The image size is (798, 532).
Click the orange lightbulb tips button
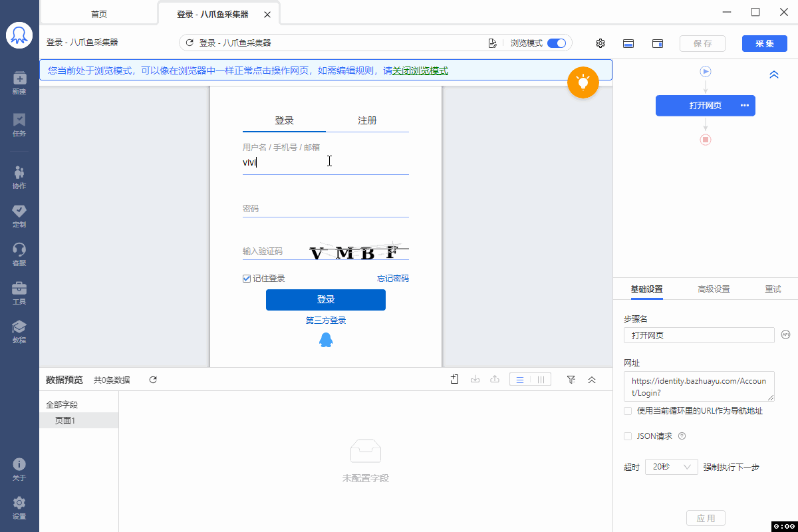[583, 82]
